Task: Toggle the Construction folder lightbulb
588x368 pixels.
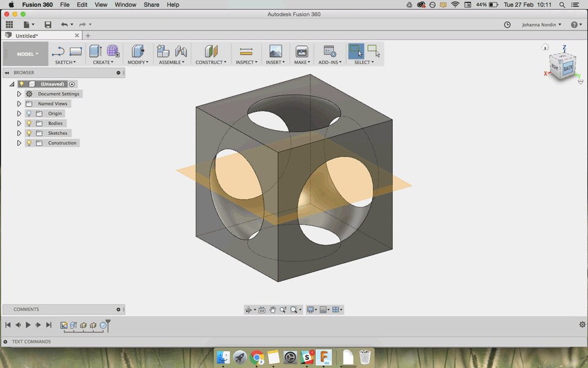Action: [28, 143]
